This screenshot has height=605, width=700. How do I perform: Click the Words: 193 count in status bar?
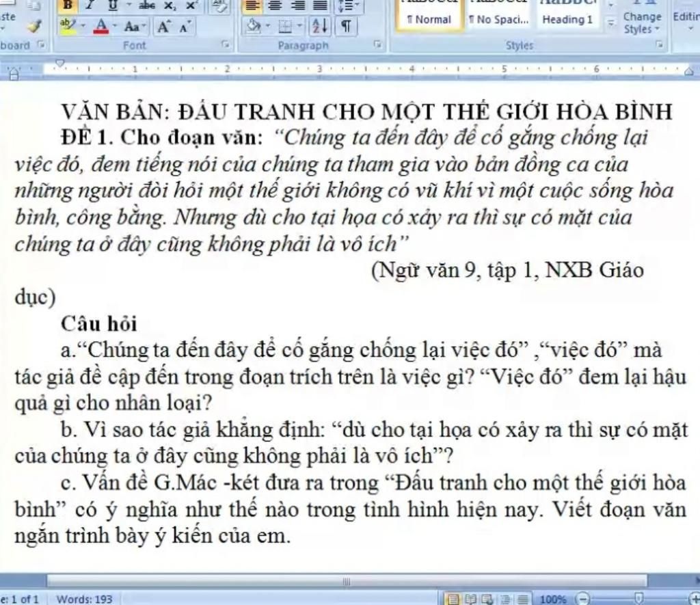click(x=84, y=600)
